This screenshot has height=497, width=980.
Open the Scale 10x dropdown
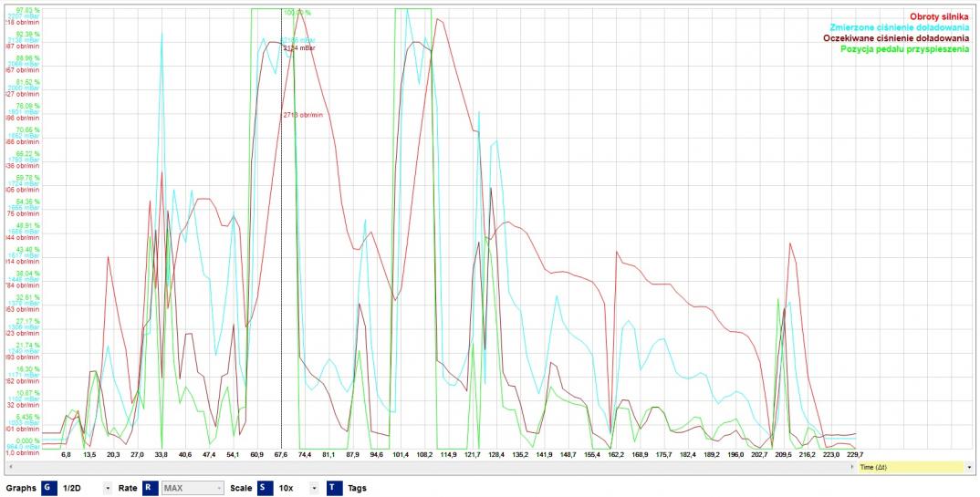(315, 488)
